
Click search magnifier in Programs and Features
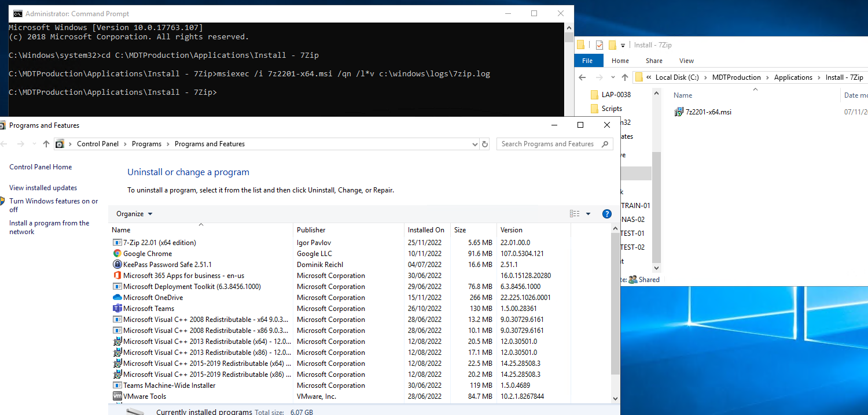(605, 144)
